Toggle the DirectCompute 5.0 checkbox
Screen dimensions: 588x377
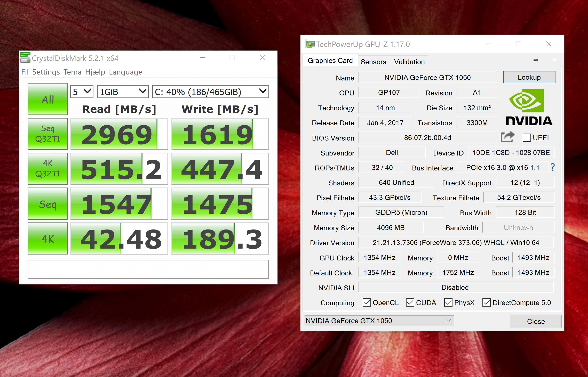486,302
